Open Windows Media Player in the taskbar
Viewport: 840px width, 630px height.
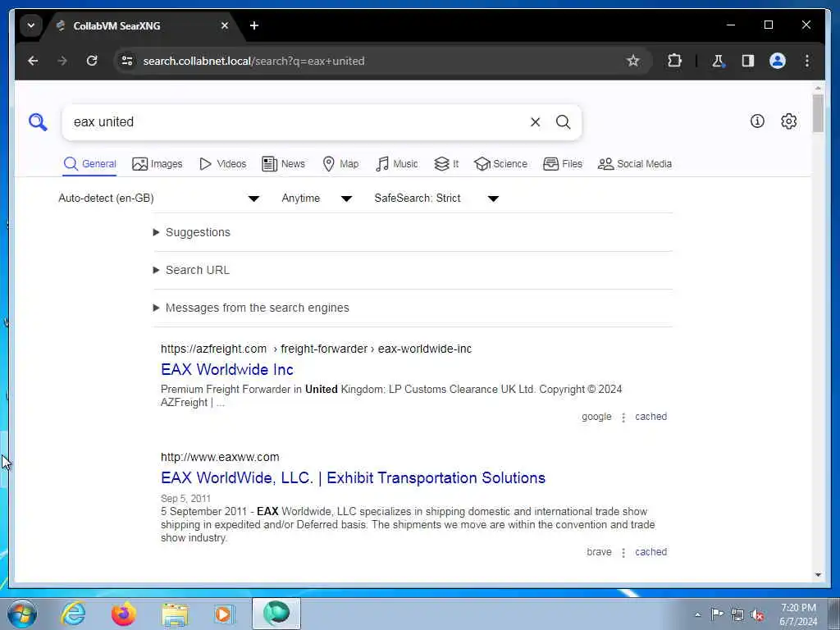pyautogui.click(x=224, y=614)
